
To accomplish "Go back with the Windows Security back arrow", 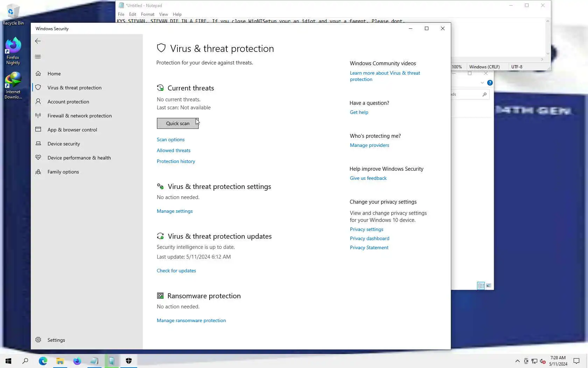I will click(x=38, y=41).
